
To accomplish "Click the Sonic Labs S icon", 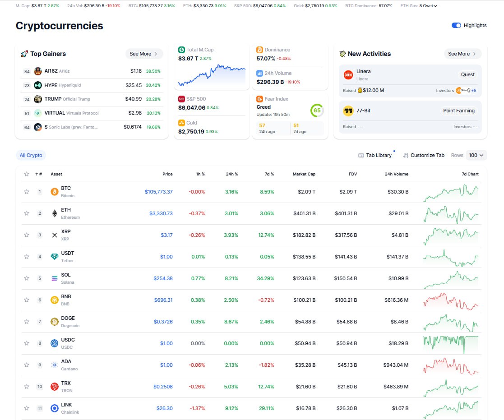I will click(38, 127).
